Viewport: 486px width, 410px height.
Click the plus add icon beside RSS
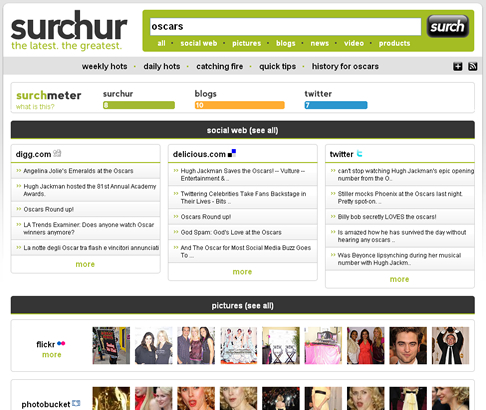pos(458,66)
